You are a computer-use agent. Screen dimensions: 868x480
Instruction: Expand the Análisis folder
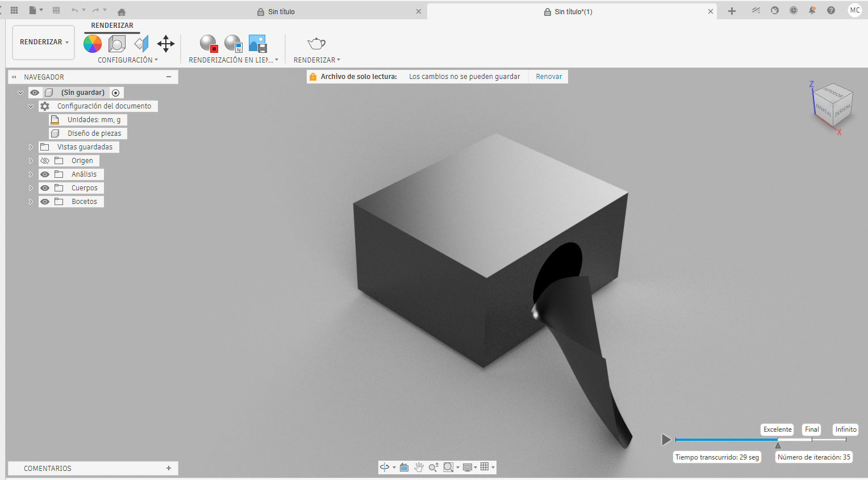coord(31,174)
